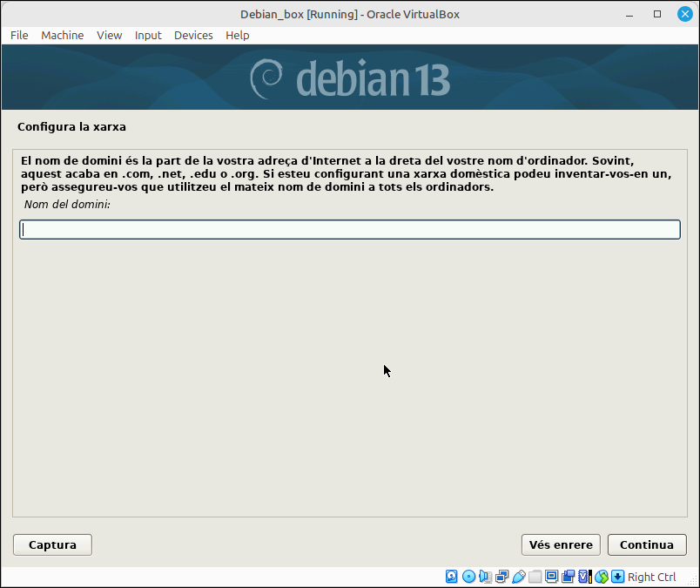Click the 'Configura la xarxa' heading
700x588 pixels.
coord(72,127)
